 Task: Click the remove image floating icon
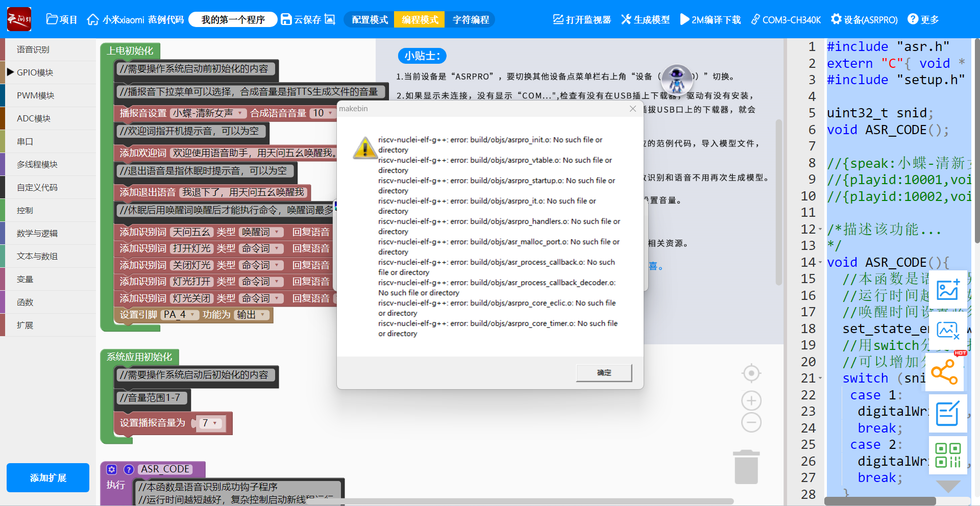[x=948, y=331]
